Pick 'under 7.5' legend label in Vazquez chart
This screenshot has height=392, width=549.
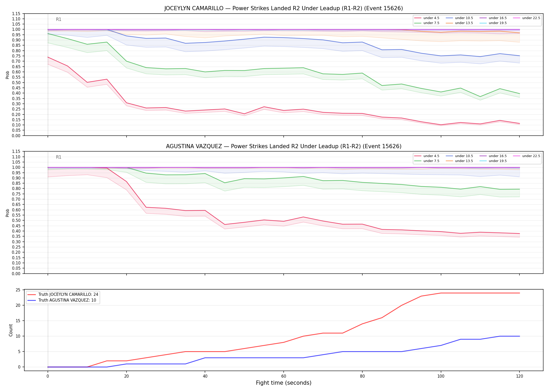coord(431,161)
